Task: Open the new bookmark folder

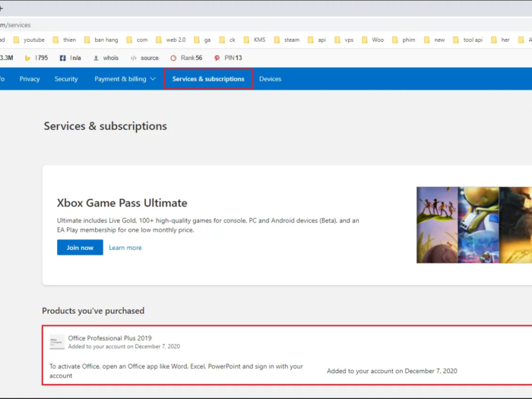Action: (x=434, y=40)
